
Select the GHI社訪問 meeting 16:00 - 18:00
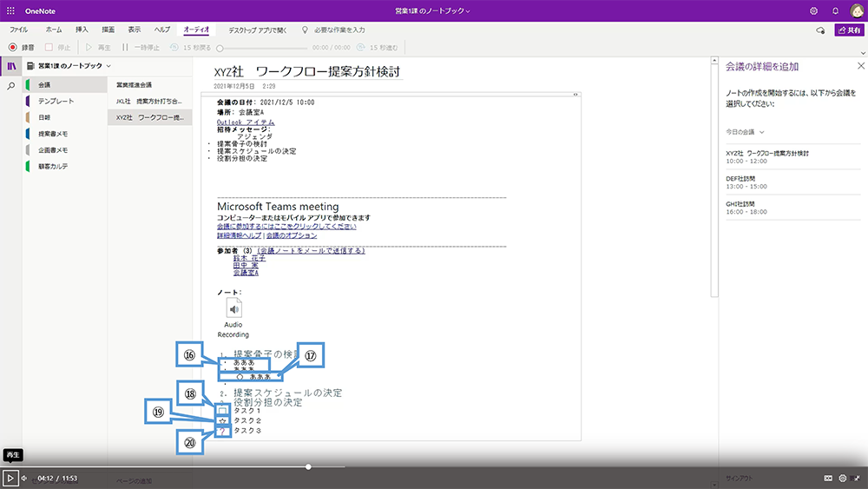pyautogui.click(x=792, y=208)
